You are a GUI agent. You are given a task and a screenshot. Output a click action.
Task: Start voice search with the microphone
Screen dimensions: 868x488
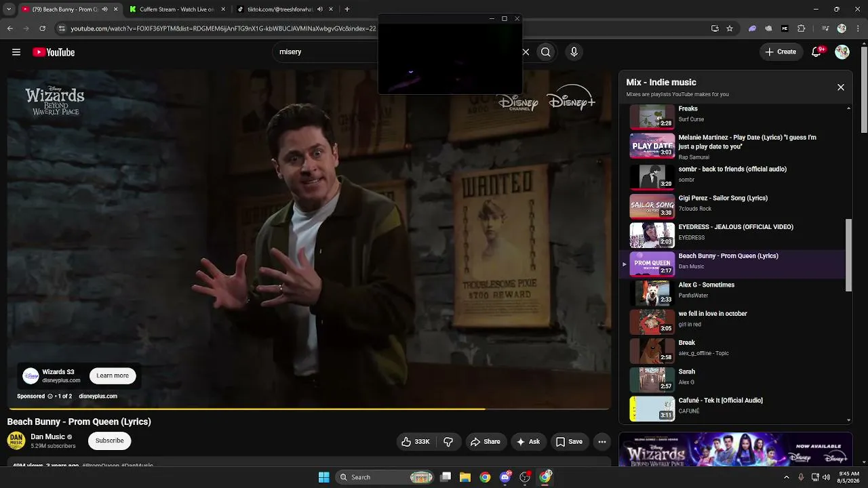(x=574, y=52)
